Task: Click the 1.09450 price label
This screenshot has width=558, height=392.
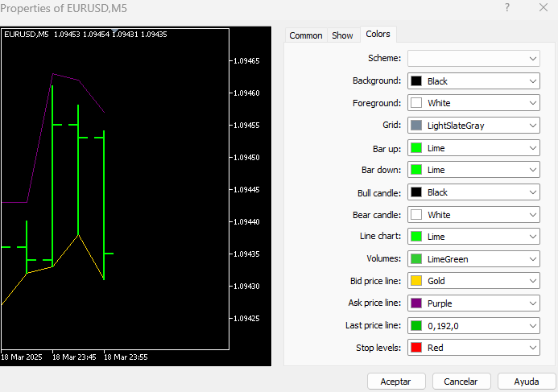Action: tap(246, 157)
